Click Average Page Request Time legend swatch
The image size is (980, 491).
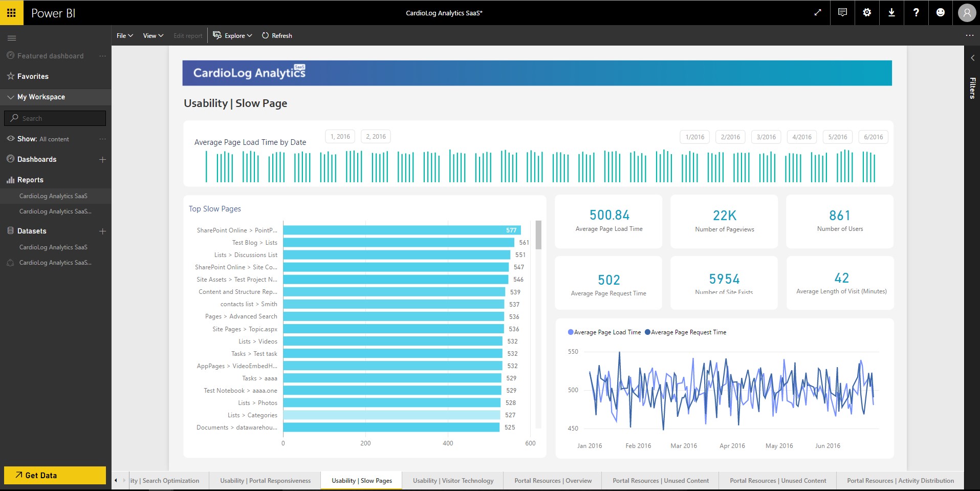tap(647, 332)
